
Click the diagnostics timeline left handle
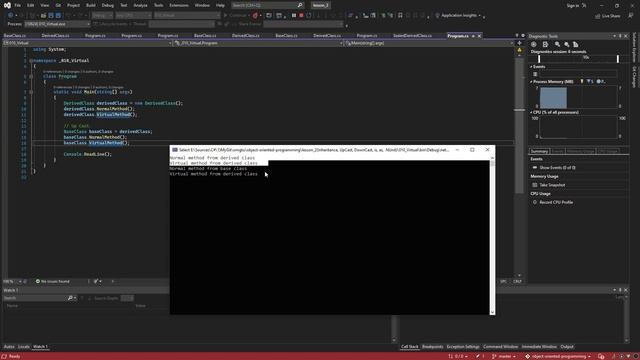click(x=539, y=59)
